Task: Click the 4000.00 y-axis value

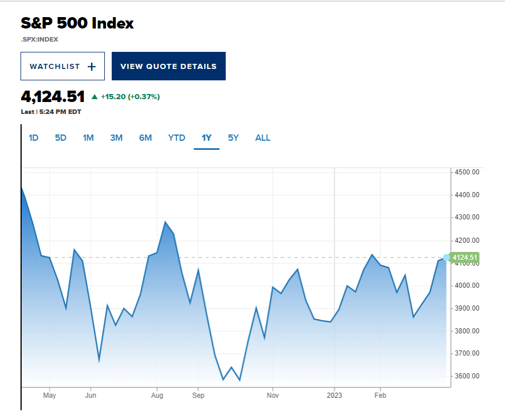Action: tap(467, 286)
